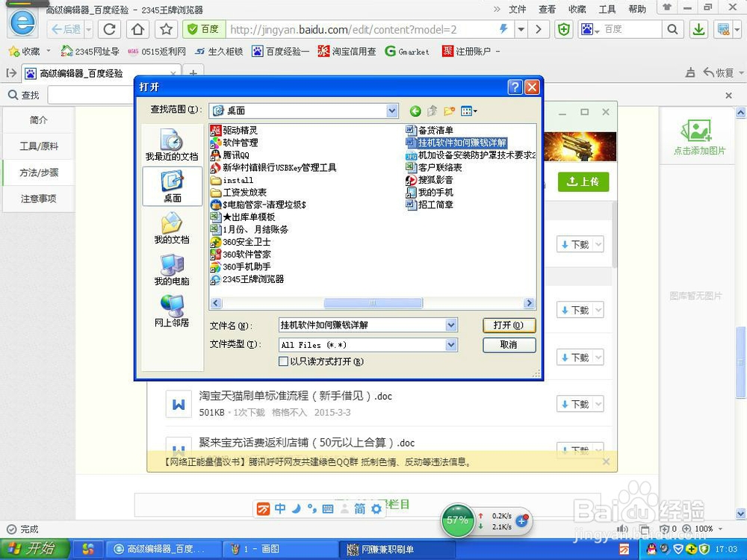The image size is (747, 560).
Task: Select 网上邻居 in the places bar
Action: (172, 311)
